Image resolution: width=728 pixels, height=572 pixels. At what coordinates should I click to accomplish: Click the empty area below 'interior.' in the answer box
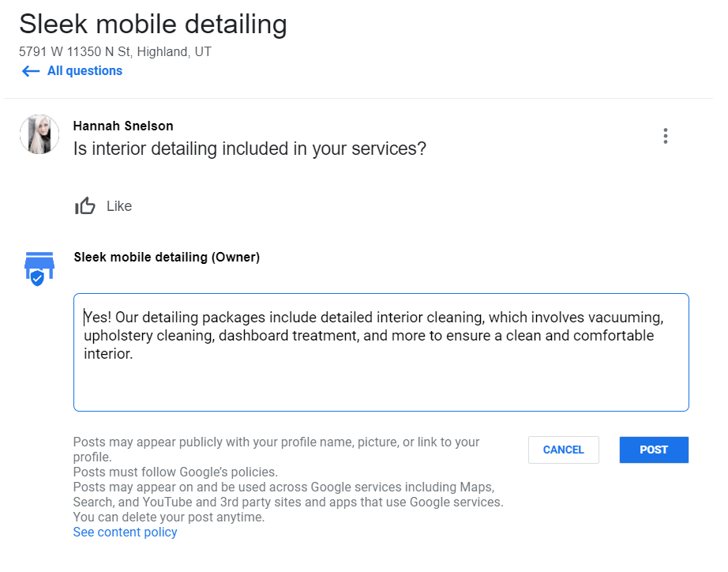click(381, 386)
